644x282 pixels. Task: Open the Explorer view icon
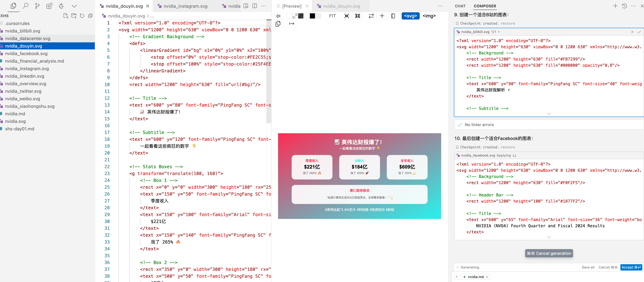(x=13, y=6)
